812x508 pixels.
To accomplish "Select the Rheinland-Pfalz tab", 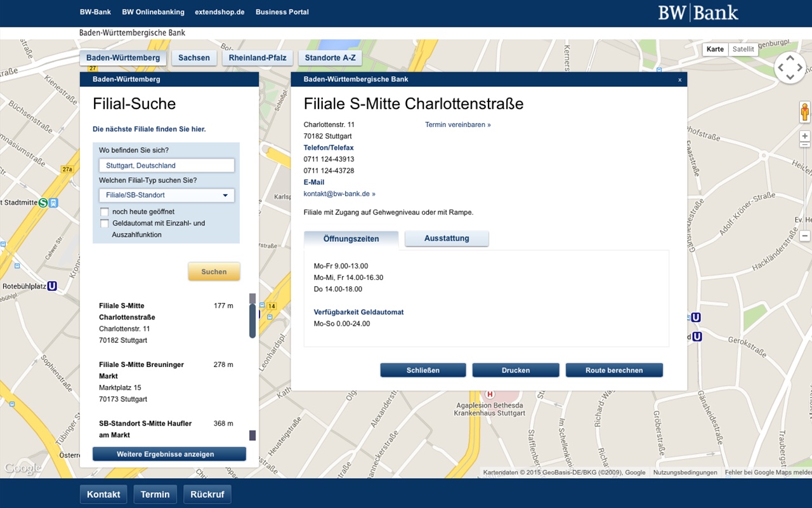I will pos(258,58).
